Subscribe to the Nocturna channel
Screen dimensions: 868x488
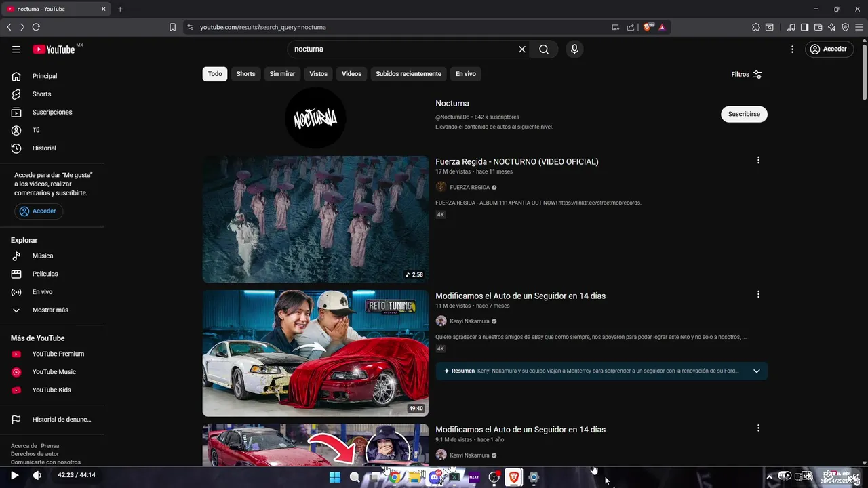pos(744,114)
